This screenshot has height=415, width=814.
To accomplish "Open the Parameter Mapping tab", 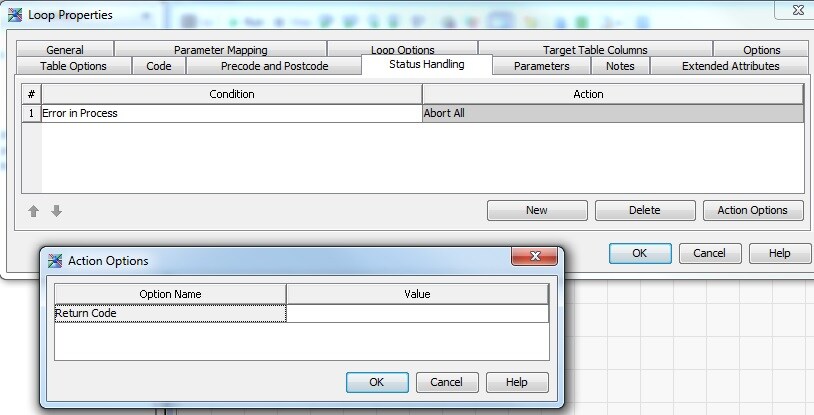I will (x=220, y=50).
